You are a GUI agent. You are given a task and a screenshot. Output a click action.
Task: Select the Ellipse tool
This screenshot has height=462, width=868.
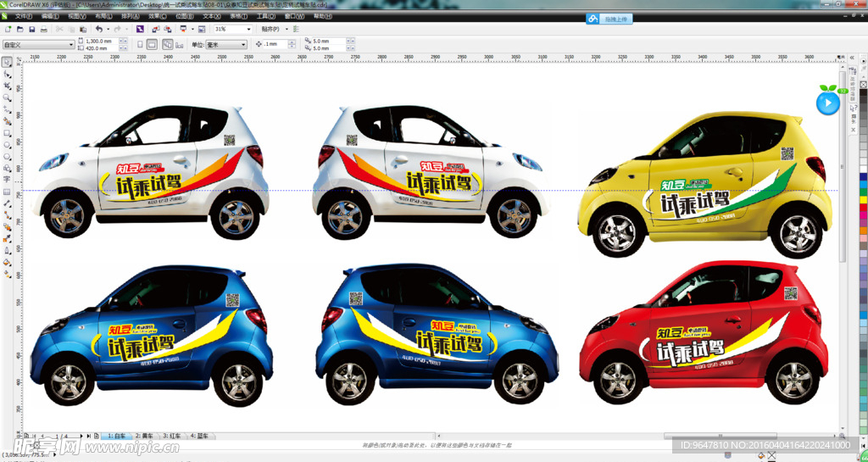click(7, 145)
